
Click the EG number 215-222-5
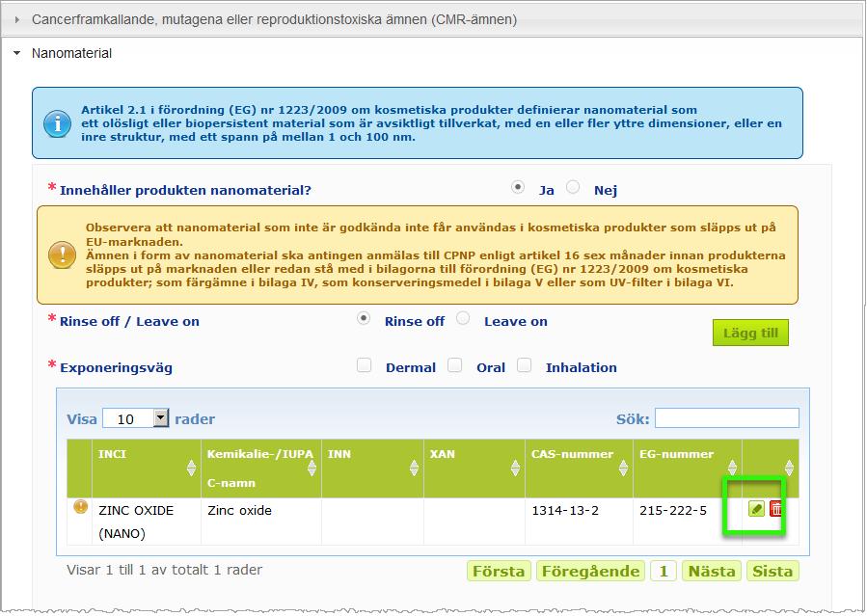pyautogui.click(x=673, y=511)
